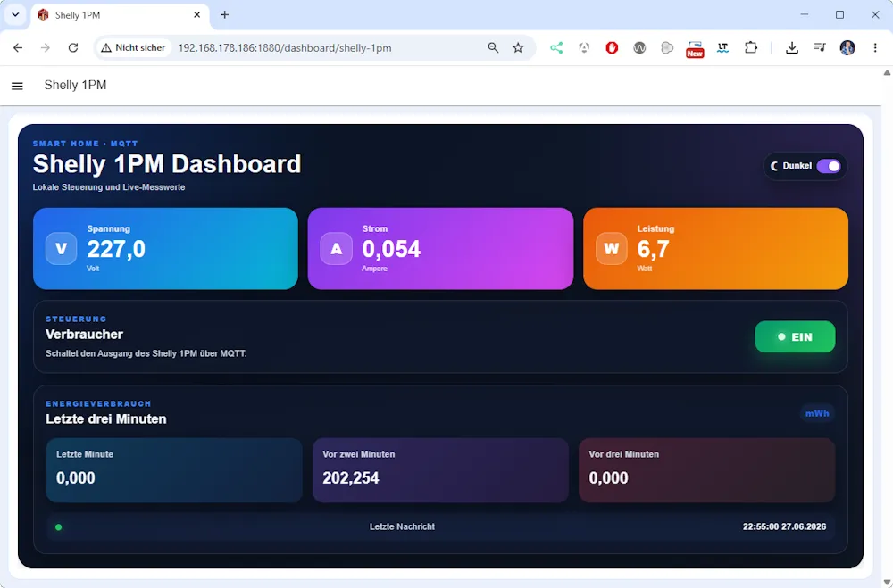
Task: Click the Spannung 227,0 value
Action: tap(116, 249)
